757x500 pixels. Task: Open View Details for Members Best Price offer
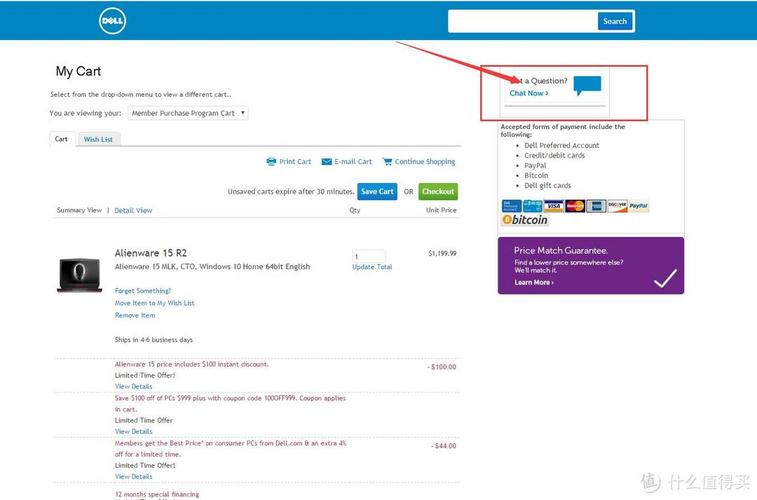coord(133,476)
